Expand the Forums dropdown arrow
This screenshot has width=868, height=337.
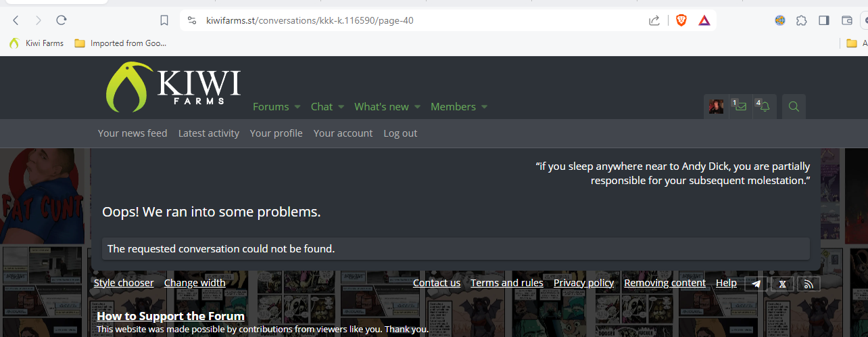click(x=297, y=107)
